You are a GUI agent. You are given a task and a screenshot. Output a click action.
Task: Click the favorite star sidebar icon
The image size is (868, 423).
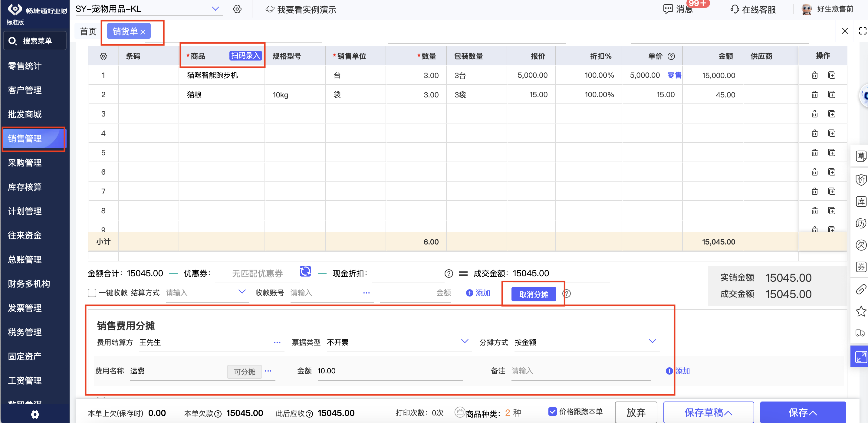(861, 311)
